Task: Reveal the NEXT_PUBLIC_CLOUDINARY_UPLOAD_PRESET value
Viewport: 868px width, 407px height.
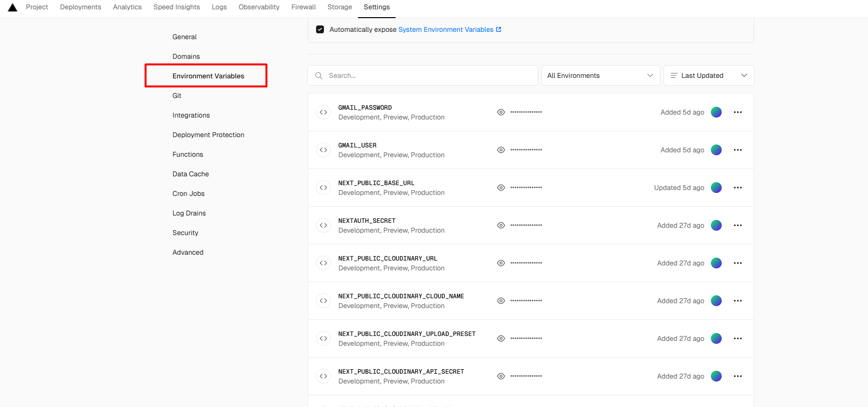Action: click(x=501, y=338)
